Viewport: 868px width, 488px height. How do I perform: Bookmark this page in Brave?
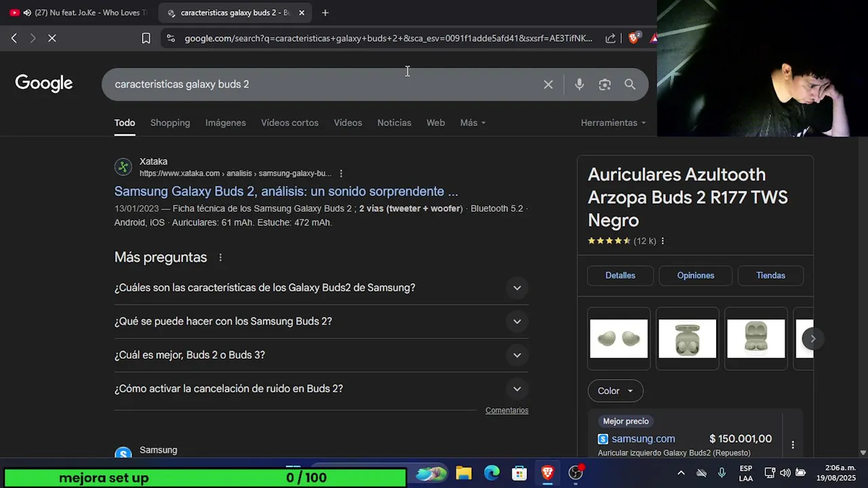point(146,39)
